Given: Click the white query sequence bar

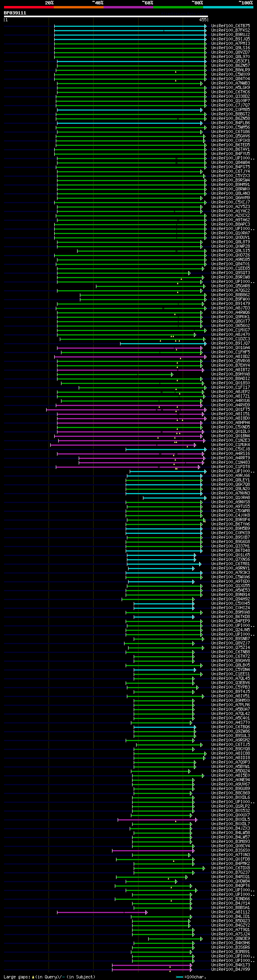Looking at the screenshot, I should [x=106, y=16].
